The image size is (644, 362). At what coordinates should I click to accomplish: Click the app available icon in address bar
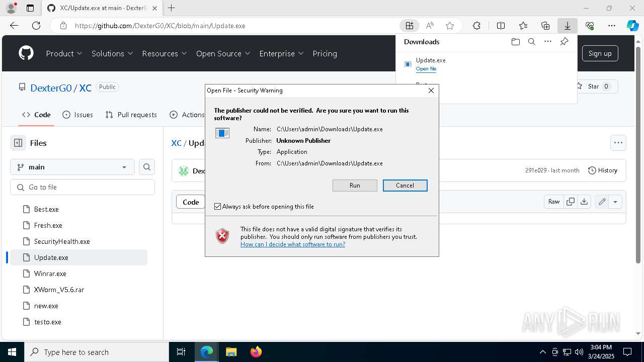pos(410,26)
